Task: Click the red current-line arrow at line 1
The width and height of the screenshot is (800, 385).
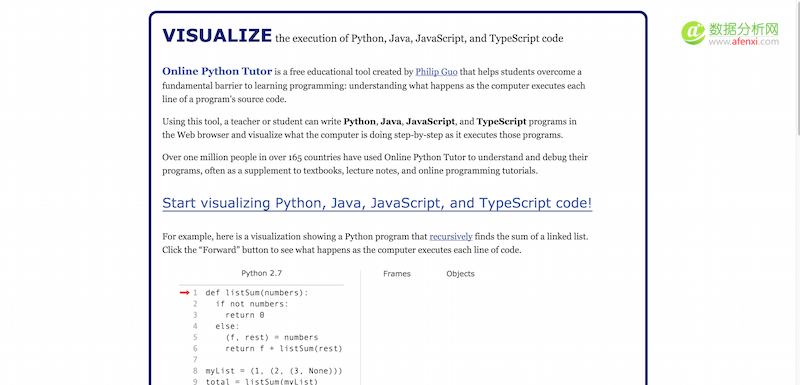Action: [x=185, y=293]
